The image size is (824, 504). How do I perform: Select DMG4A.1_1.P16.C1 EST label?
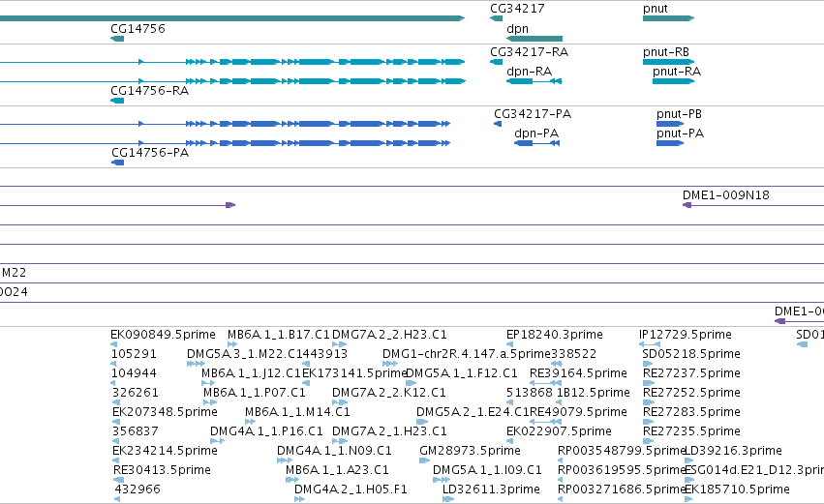266,431
